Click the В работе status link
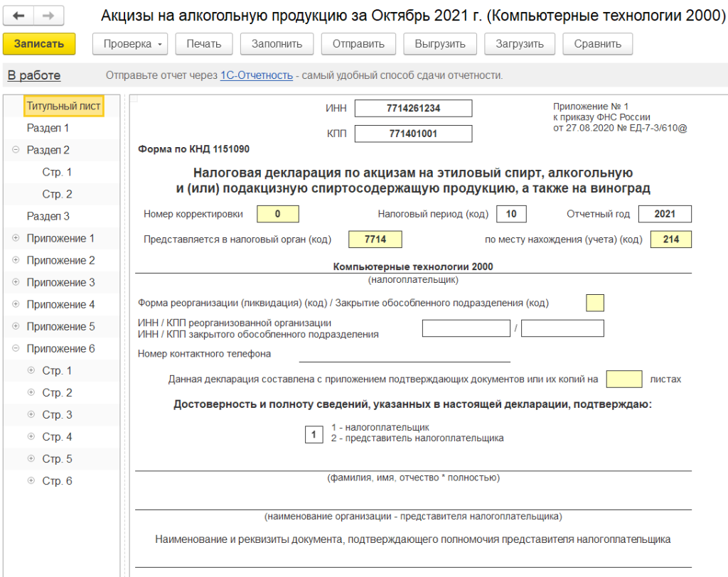 pos(34,75)
